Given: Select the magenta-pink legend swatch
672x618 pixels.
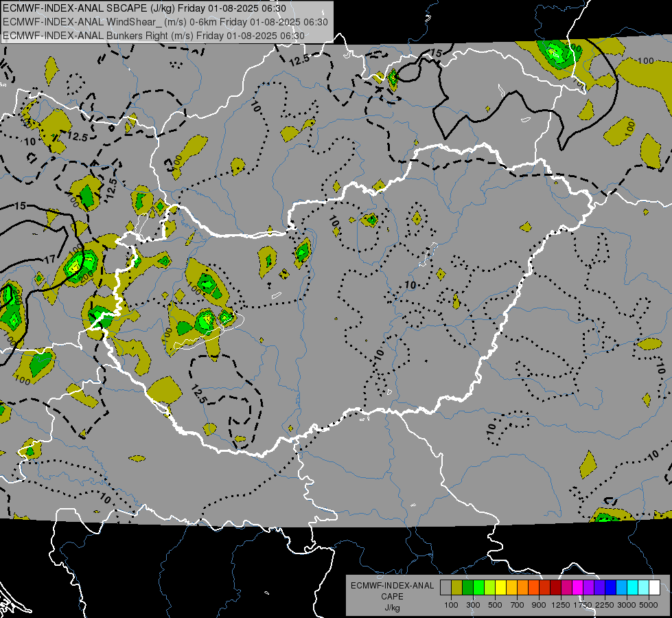Looking at the screenshot, I should click(x=566, y=587).
